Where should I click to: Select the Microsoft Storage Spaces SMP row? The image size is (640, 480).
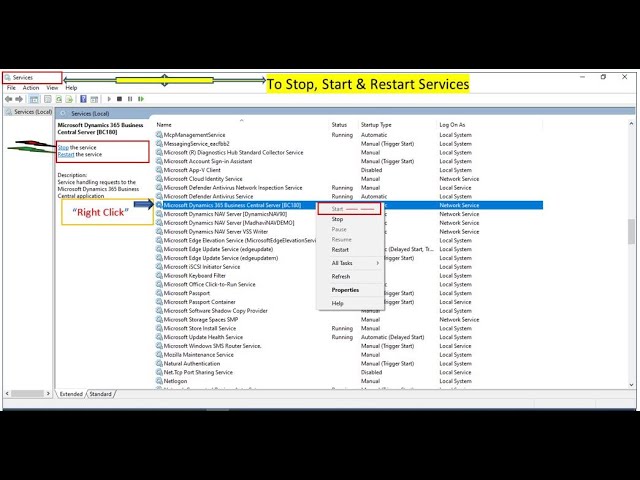click(349, 320)
